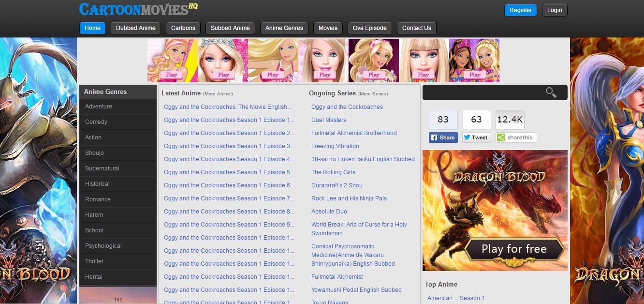Image resolution: width=644 pixels, height=304 pixels.
Task: Select the Comedy genre
Action: pos(118,122)
